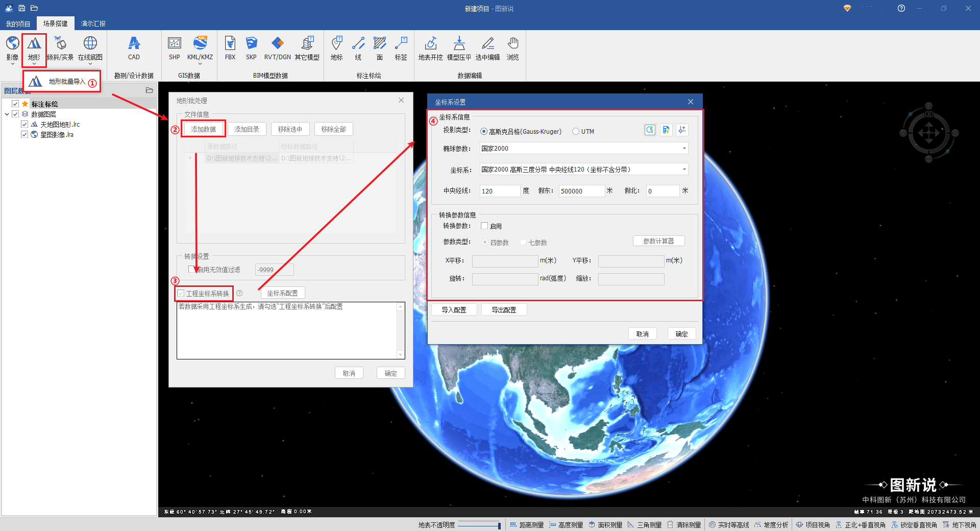
Task: Open the 椭球参数 dropdown
Action: tap(684, 149)
